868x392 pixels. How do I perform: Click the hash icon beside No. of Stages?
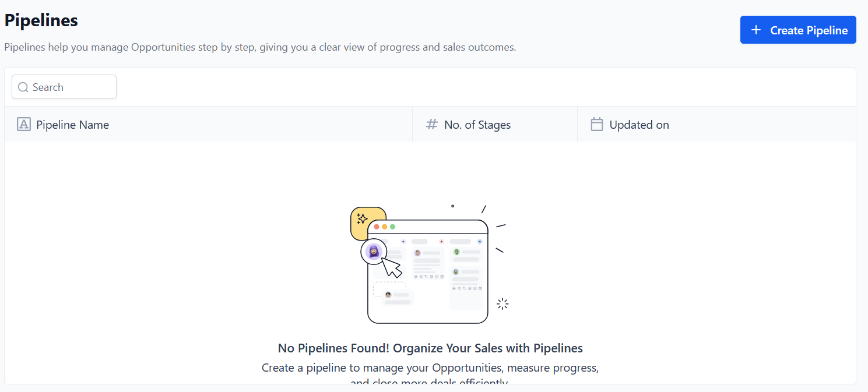431,124
